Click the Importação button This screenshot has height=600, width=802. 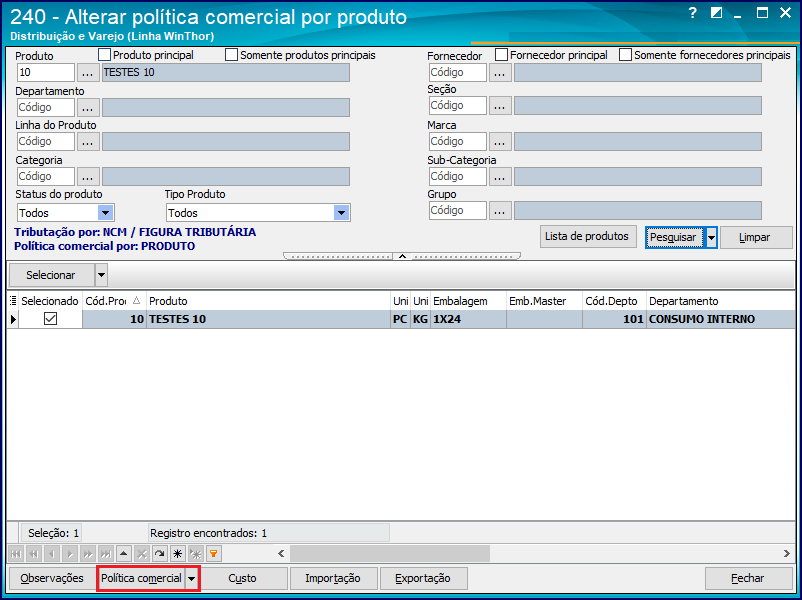pos(333,579)
